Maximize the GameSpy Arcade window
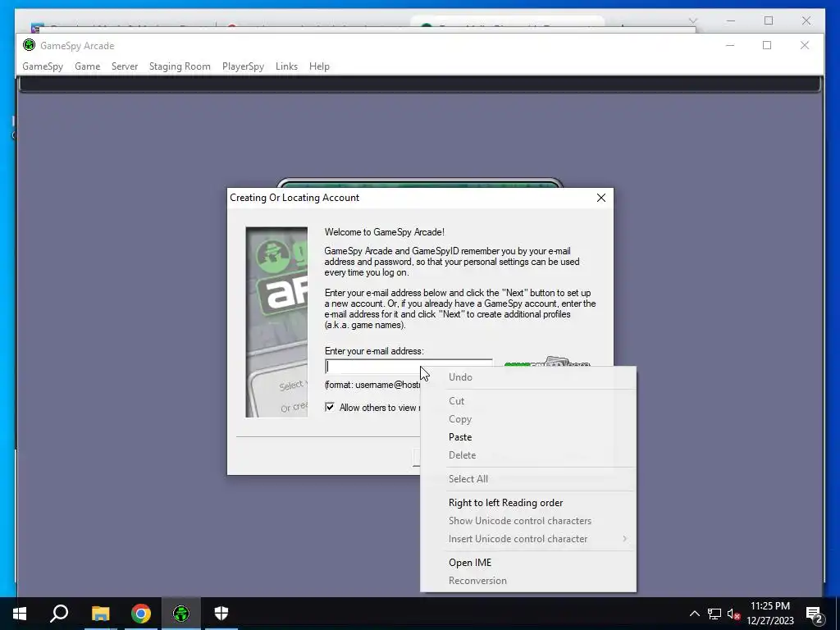 tap(767, 46)
